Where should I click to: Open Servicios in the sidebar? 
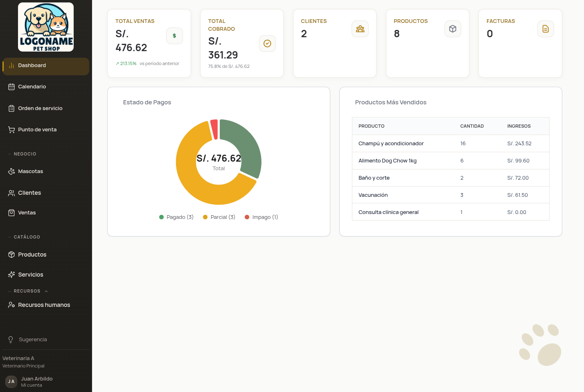pos(46,275)
